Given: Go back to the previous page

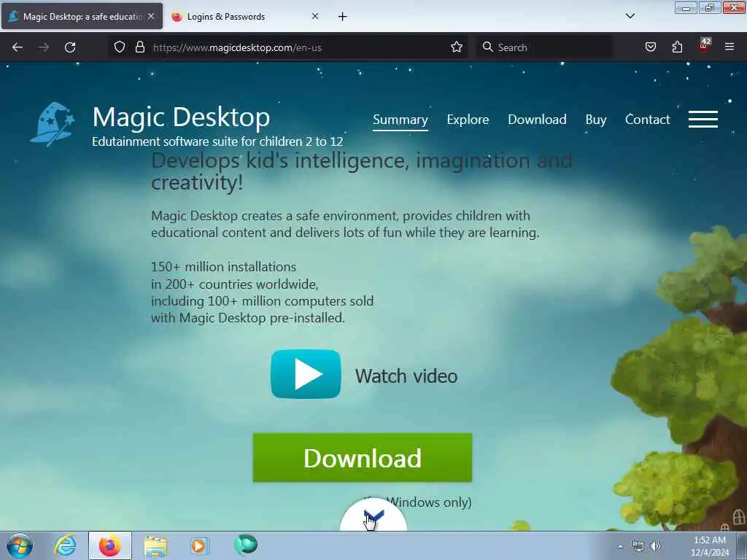Looking at the screenshot, I should pyautogui.click(x=18, y=47).
